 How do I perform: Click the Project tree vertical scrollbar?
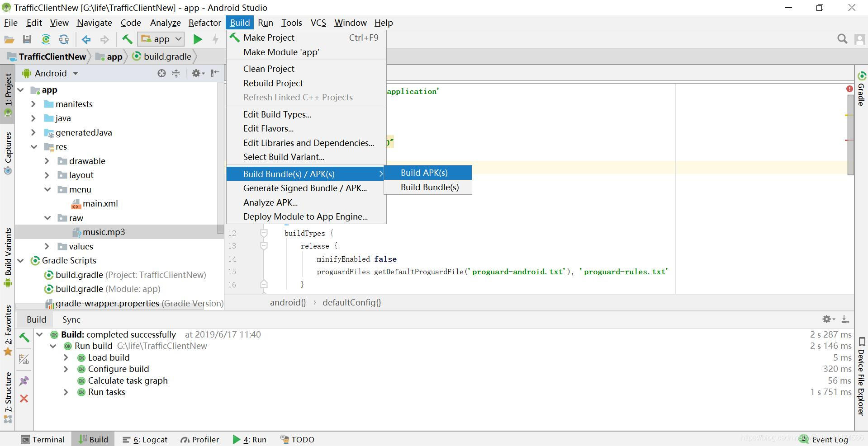tap(221, 157)
